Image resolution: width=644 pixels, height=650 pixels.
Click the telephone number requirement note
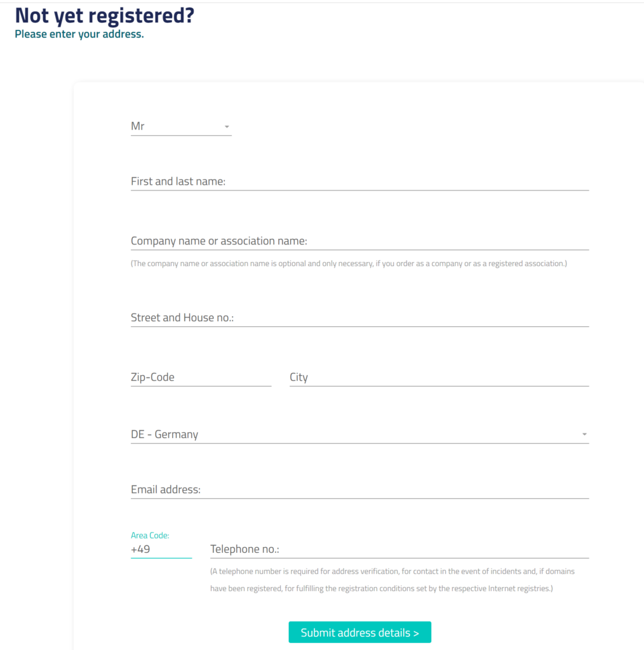point(392,580)
